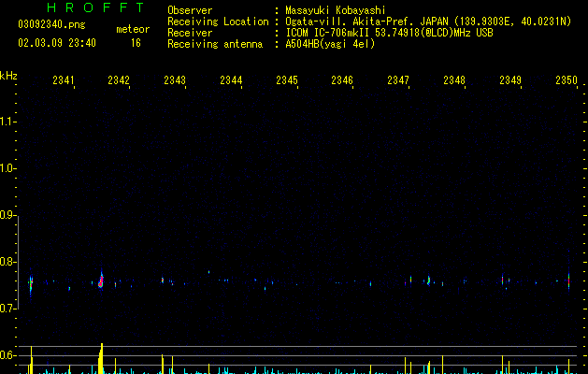Click the meteor echo at 2350

tap(569, 280)
